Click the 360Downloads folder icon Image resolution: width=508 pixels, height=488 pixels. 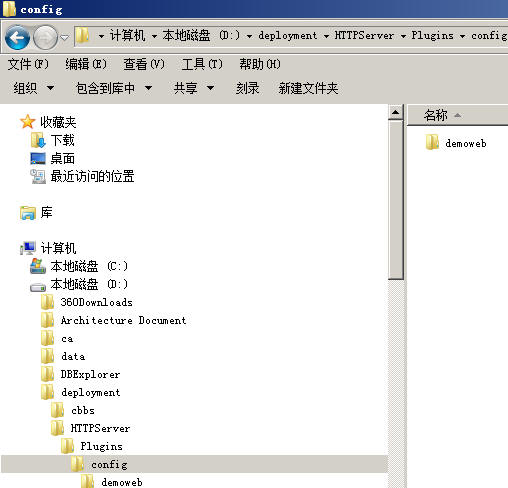[48, 302]
